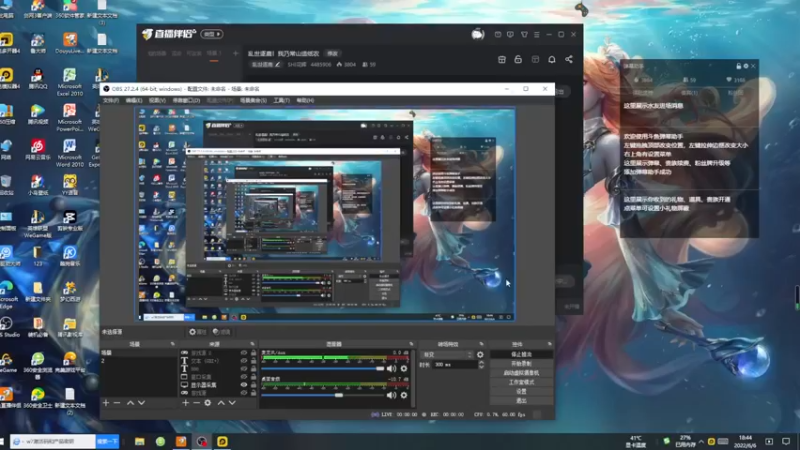Move the selected source up

[221, 403]
